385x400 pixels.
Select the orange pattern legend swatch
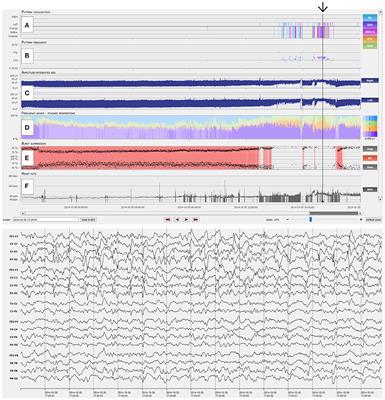click(370, 39)
